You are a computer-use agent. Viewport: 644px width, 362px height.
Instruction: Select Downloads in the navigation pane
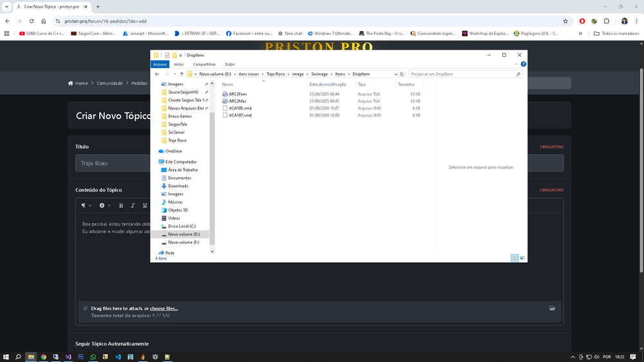(178, 186)
